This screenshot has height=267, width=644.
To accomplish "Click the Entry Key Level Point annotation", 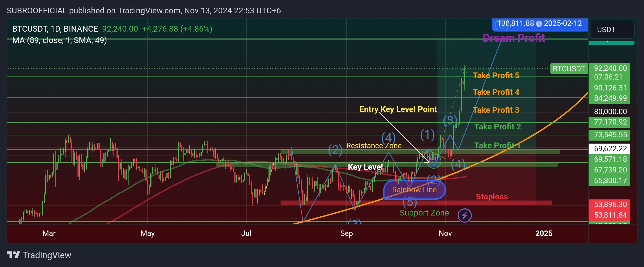I will [398, 109].
